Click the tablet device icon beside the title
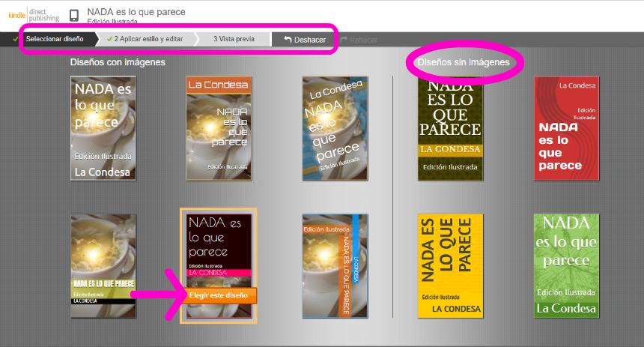This screenshot has height=347, width=644. coord(74,16)
